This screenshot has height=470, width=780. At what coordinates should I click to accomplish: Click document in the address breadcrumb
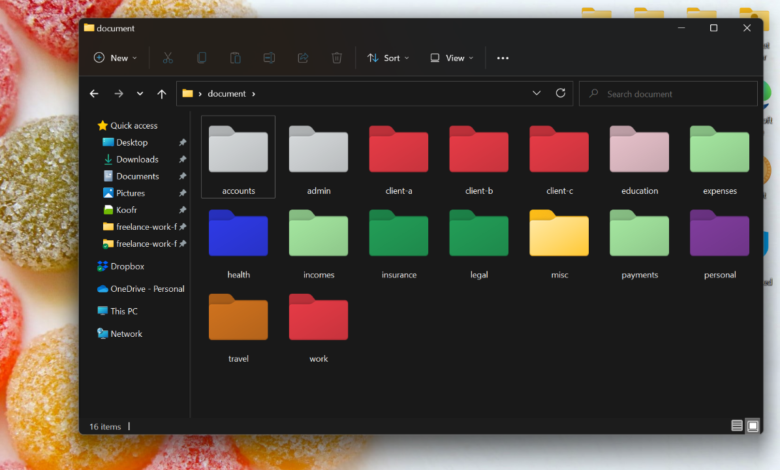(x=226, y=94)
